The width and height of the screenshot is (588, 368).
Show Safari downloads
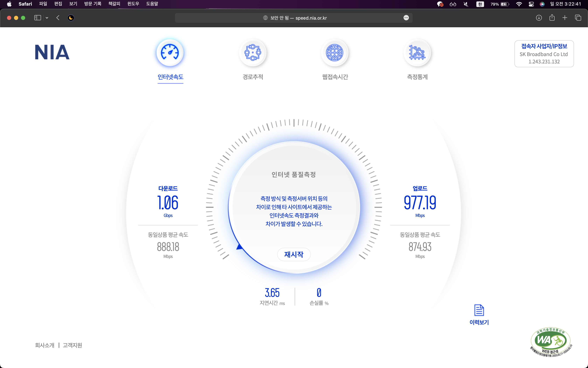click(539, 18)
